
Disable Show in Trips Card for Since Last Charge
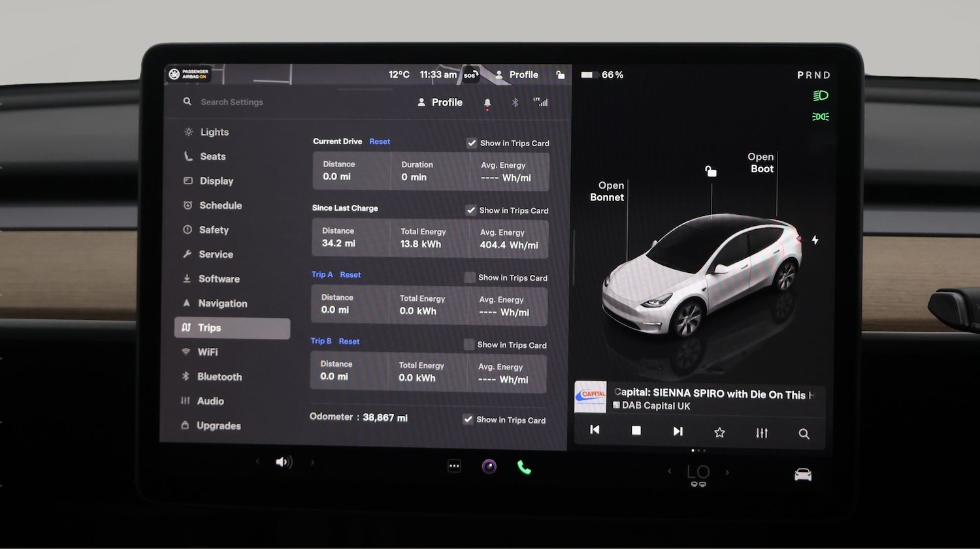[x=471, y=210]
